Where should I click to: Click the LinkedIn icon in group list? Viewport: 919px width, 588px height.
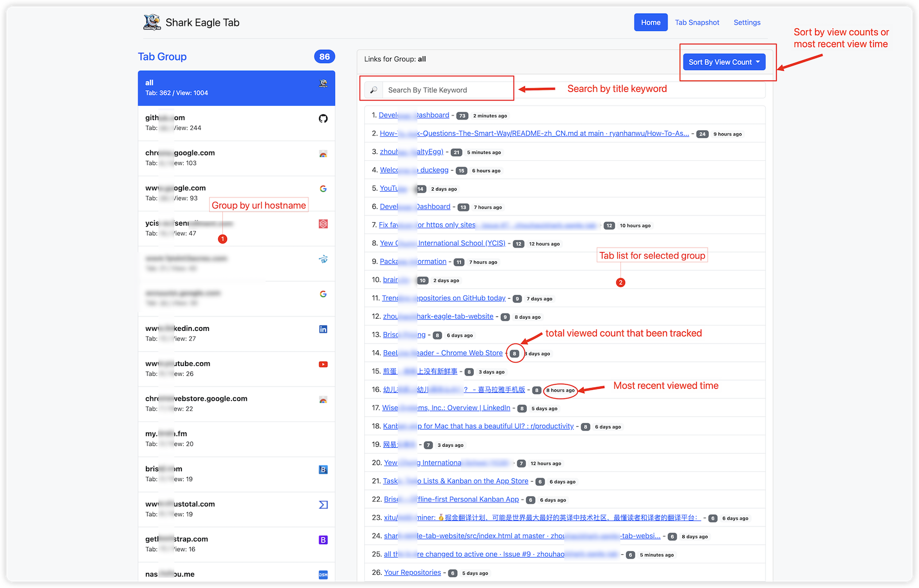(x=323, y=329)
